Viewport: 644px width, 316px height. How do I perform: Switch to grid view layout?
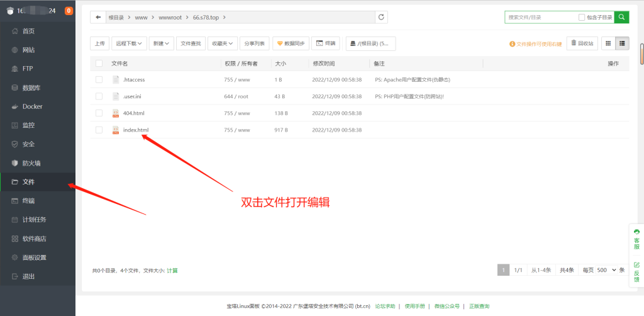tap(608, 43)
